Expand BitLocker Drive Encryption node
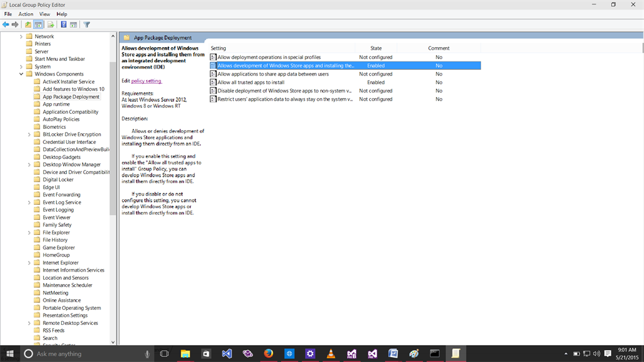644x362 pixels. 29,134
